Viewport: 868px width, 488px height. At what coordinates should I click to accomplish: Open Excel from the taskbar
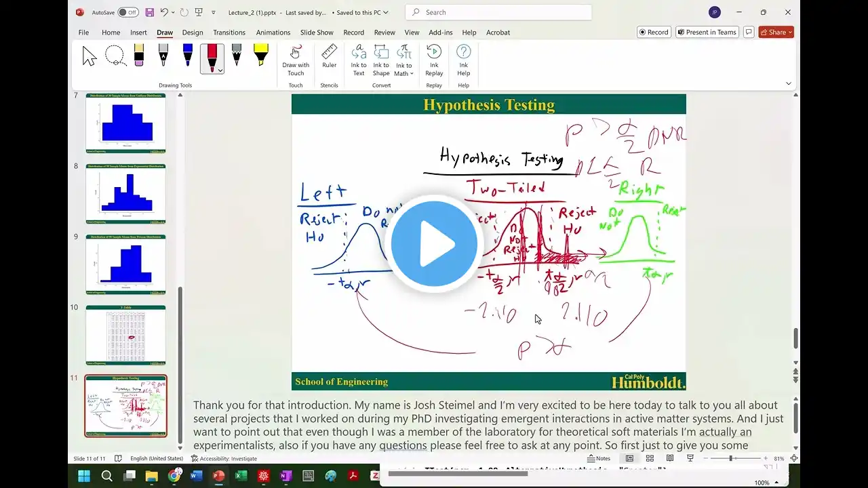[241, 476]
